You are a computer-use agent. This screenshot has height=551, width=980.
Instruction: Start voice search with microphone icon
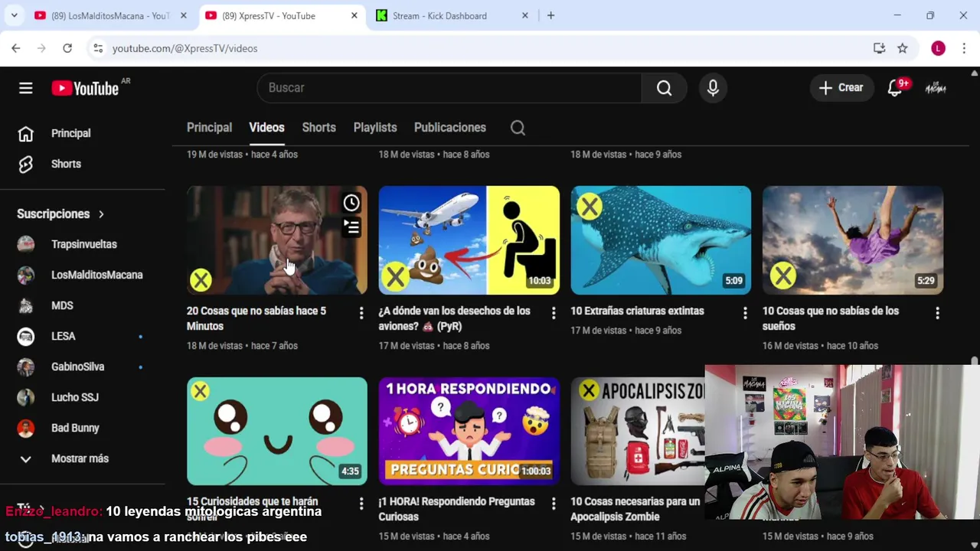pos(713,88)
